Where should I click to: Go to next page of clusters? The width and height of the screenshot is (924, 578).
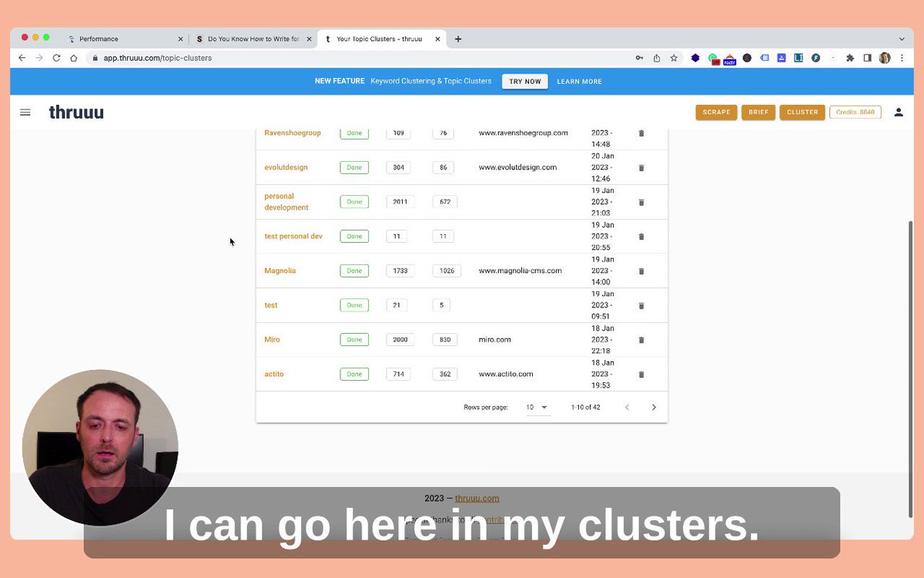(654, 407)
